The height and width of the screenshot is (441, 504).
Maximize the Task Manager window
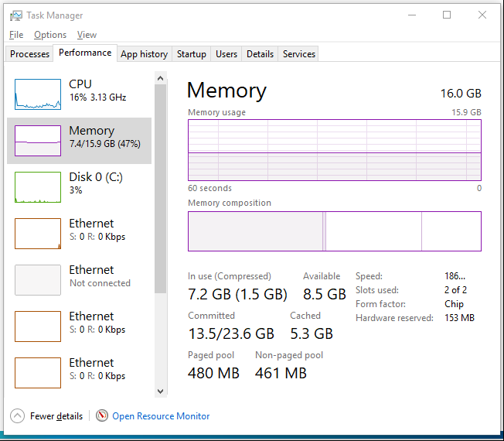click(x=447, y=15)
